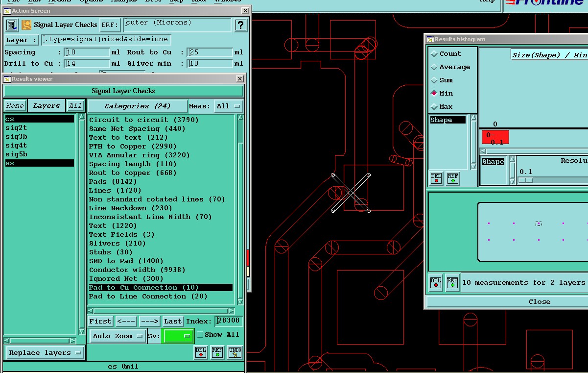588x373 pixels.
Task: Click the REF icon in Results viewer
Action: [x=217, y=352]
